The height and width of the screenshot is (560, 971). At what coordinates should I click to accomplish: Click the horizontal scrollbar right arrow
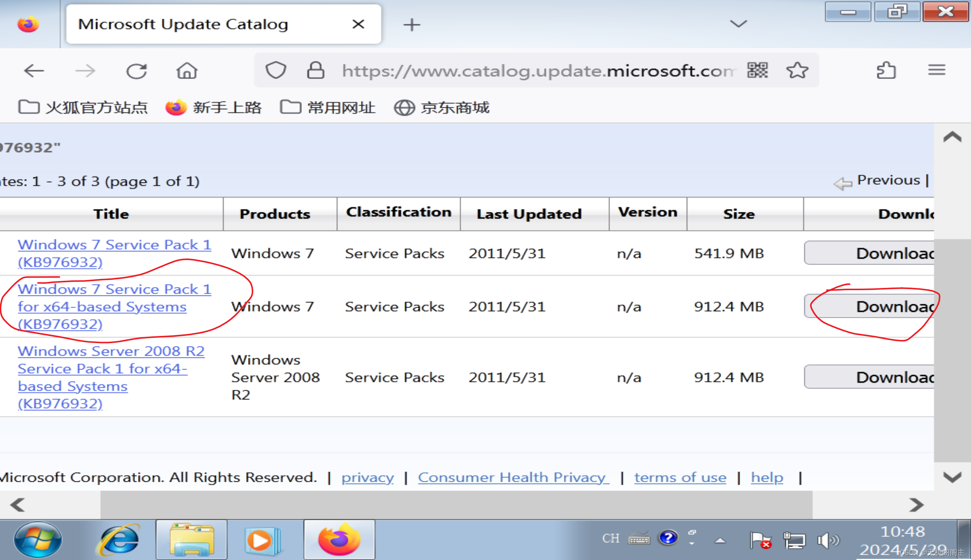(916, 504)
